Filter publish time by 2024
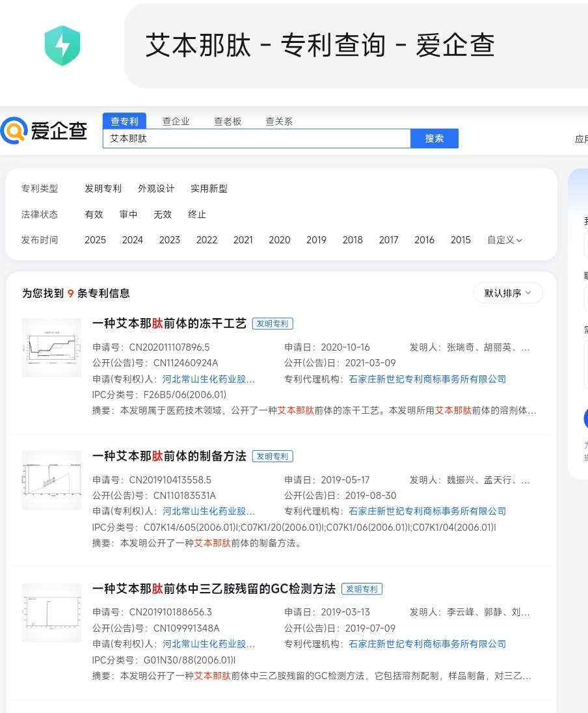This screenshot has height=713, width=588. [132, 239]
